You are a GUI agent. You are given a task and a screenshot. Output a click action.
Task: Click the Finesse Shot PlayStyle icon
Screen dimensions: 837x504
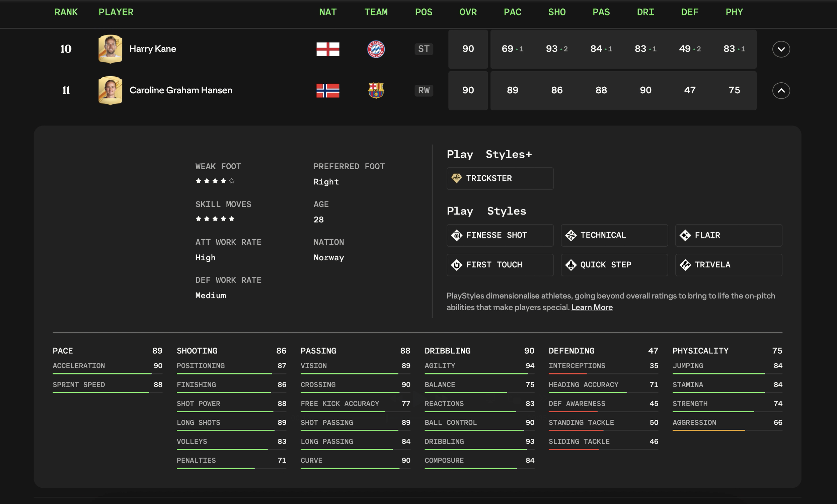pyautogui.click(x=457, y=235)
